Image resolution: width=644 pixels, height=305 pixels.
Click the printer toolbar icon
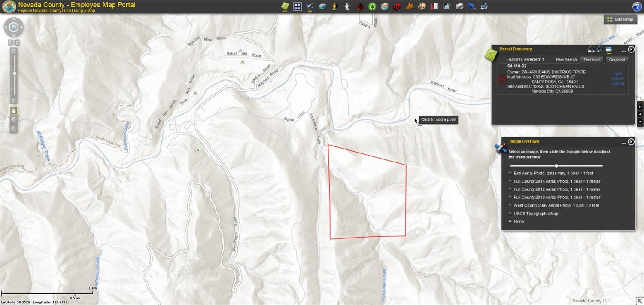pos(484,6)
